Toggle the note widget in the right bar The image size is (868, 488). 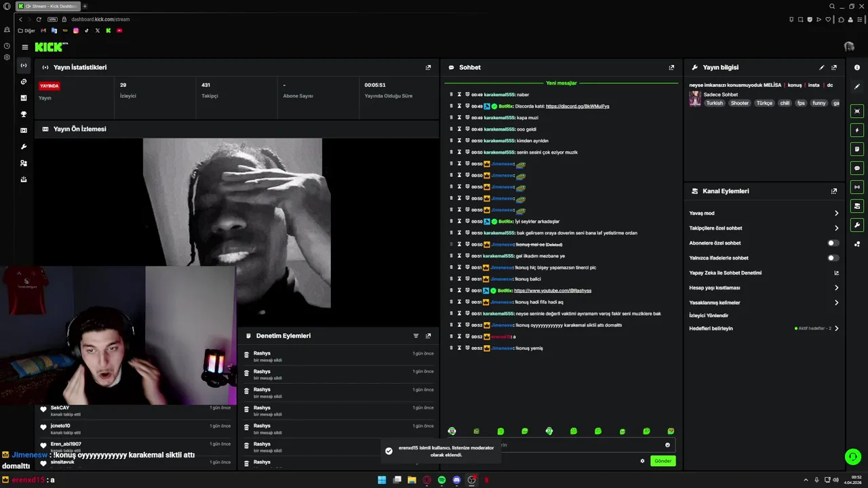pyautogui.click(x=857, y=149)
